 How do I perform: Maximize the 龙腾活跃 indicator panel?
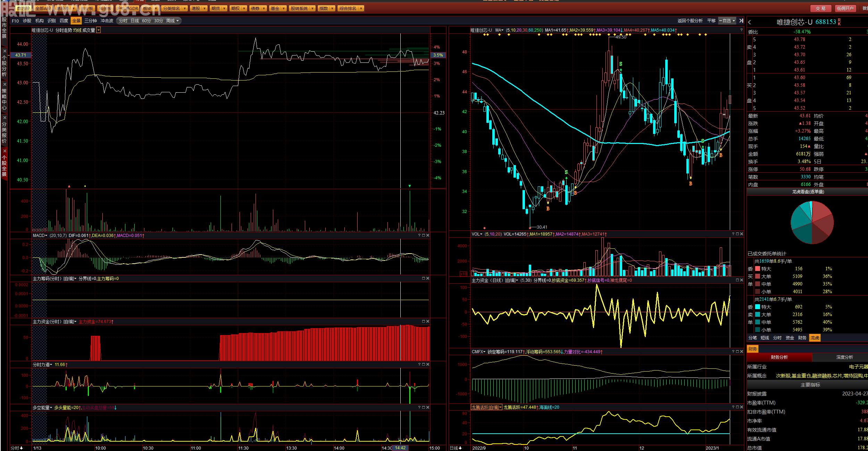point(737,407)
